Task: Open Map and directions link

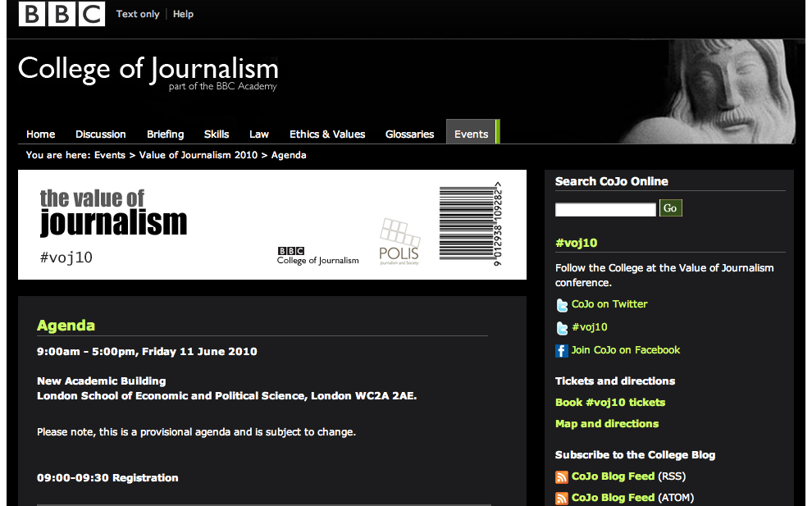Action: tap(607, 424)
